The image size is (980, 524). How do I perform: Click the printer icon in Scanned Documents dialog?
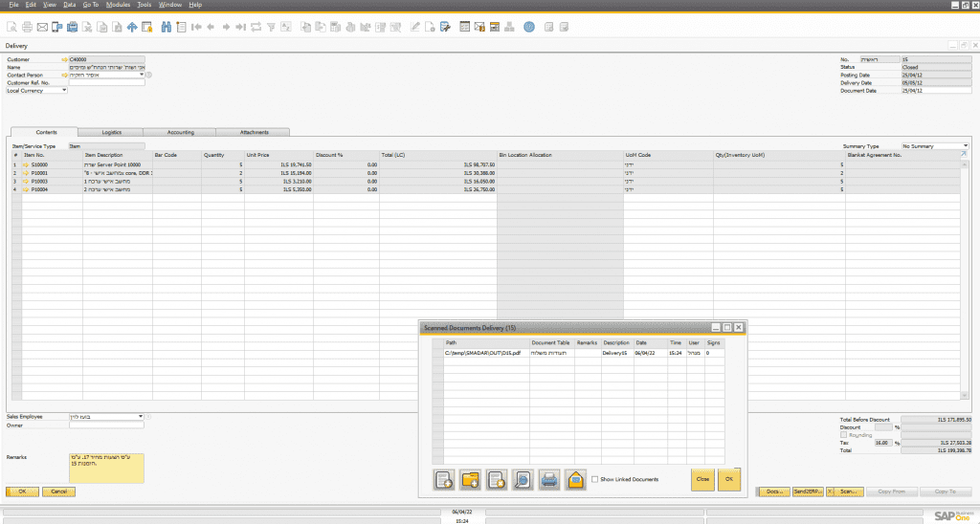tap(549, 479)
